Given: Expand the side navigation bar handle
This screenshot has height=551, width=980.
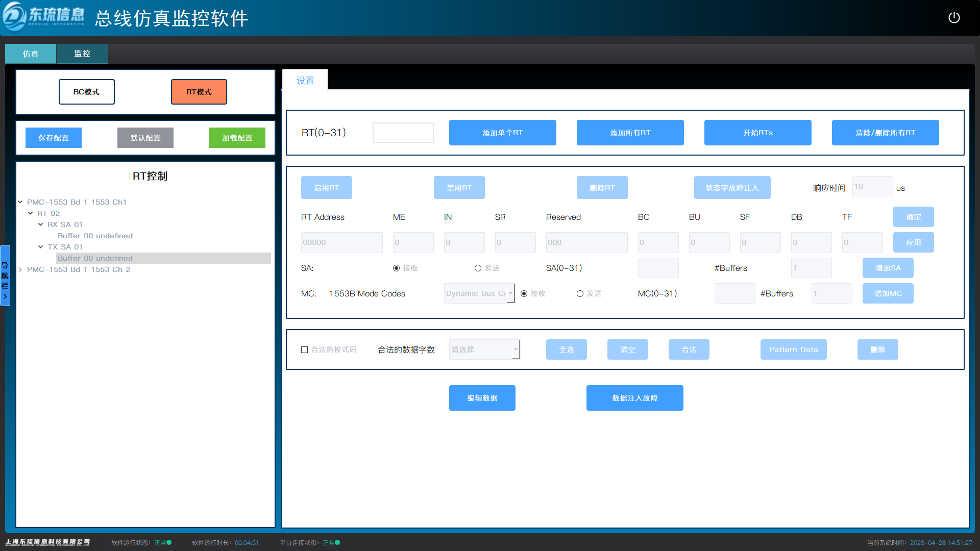Looking at the screenshot, I should (x=5, y=275).
